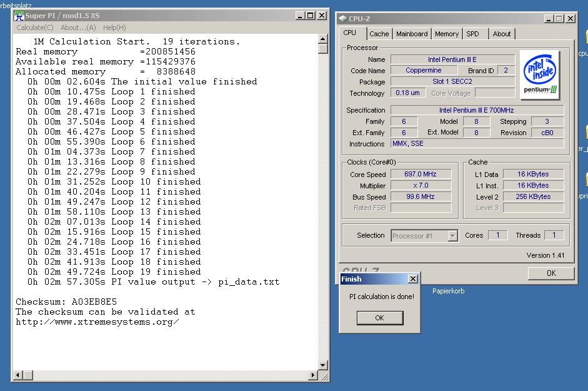
Task: Open the Help(H) menu
Action: tap(114, 28)
